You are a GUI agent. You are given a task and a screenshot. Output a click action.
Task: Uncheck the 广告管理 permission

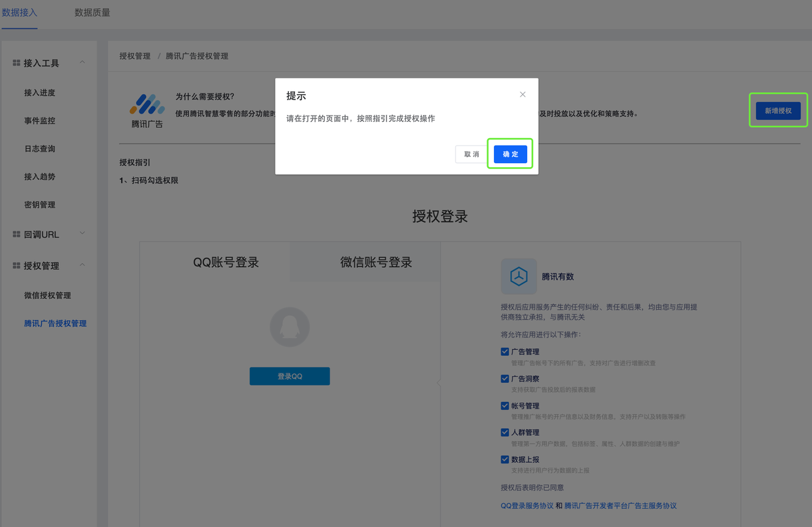[504, 351]
